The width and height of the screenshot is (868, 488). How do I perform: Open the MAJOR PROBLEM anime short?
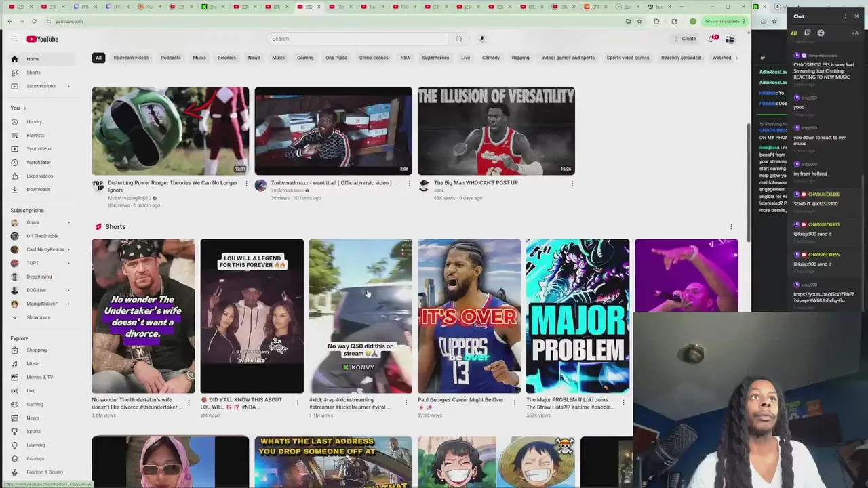click(578, 316)
